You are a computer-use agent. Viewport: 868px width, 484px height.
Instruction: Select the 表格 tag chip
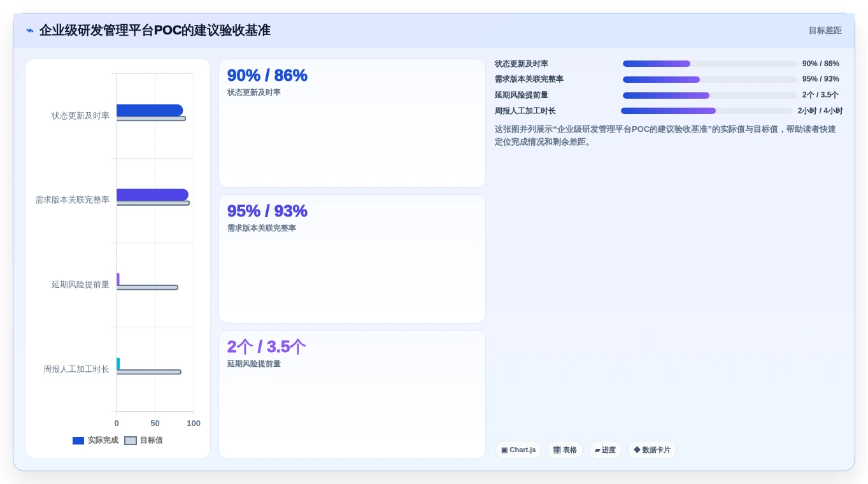coord(565,450)
